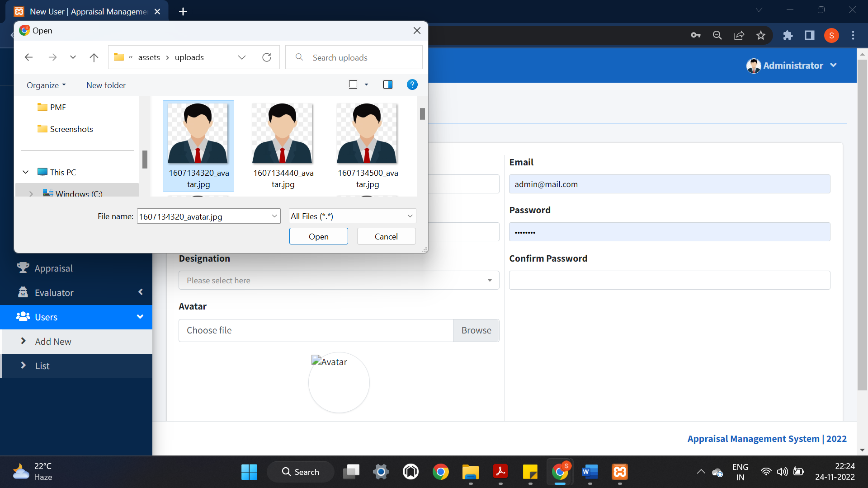Click the up one level arrow in dialog
868x488 pixels.
[x=94, y=57]
